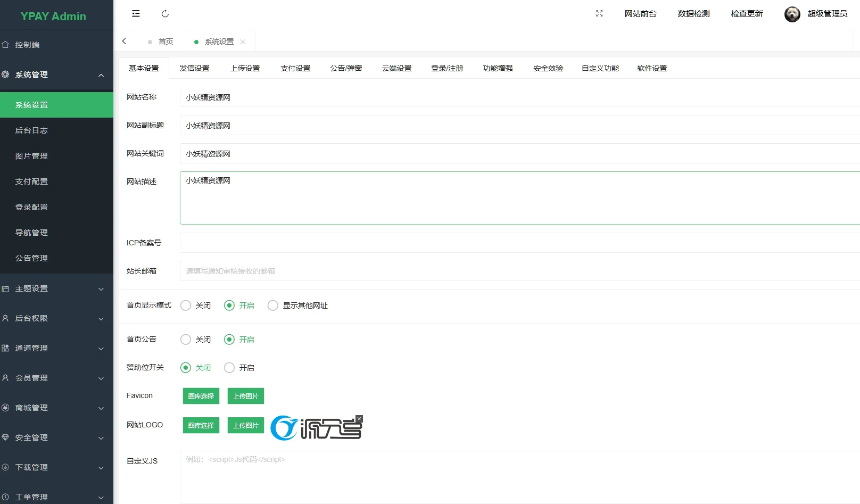
Task: Select 关闭 for 首页公告
Action: pyautogui.click(x=195, y=340)
